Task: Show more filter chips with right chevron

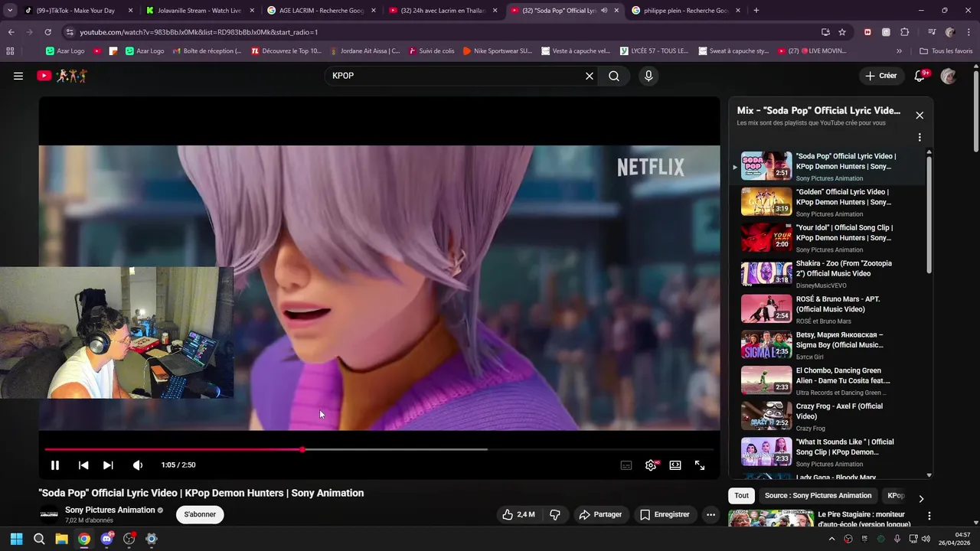Action: [x=921, y=498]
